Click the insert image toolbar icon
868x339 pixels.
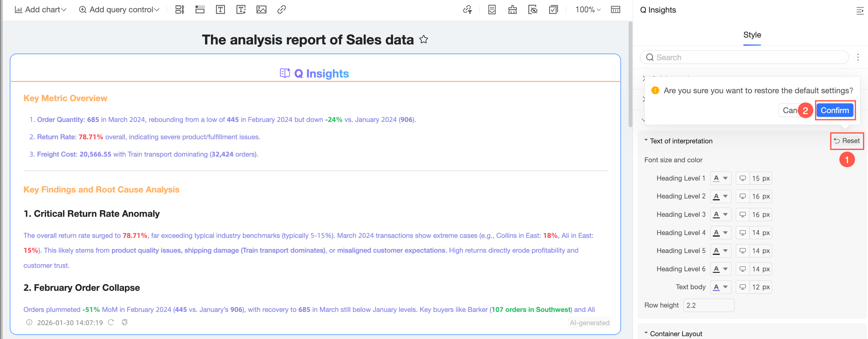(261, 9)
